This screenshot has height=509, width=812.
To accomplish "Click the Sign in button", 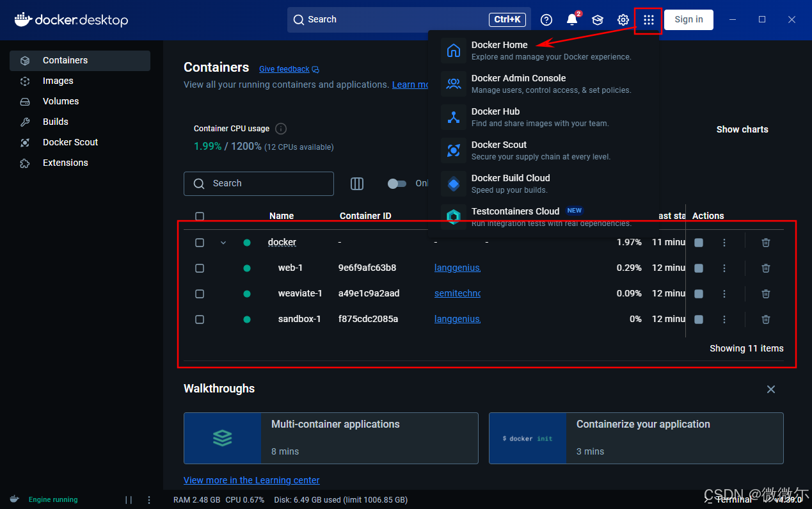I will coord(689,20).
